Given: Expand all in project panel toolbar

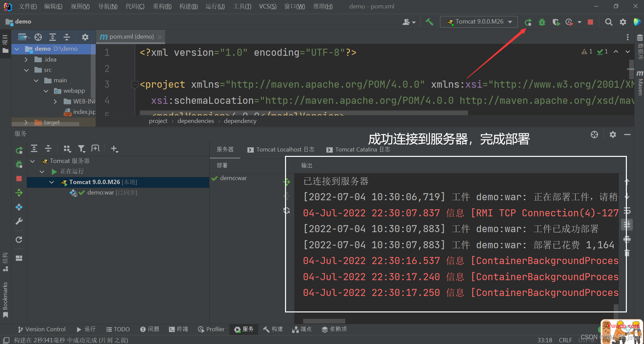Looking at the screenshot, I should click(x=52, y=37).
